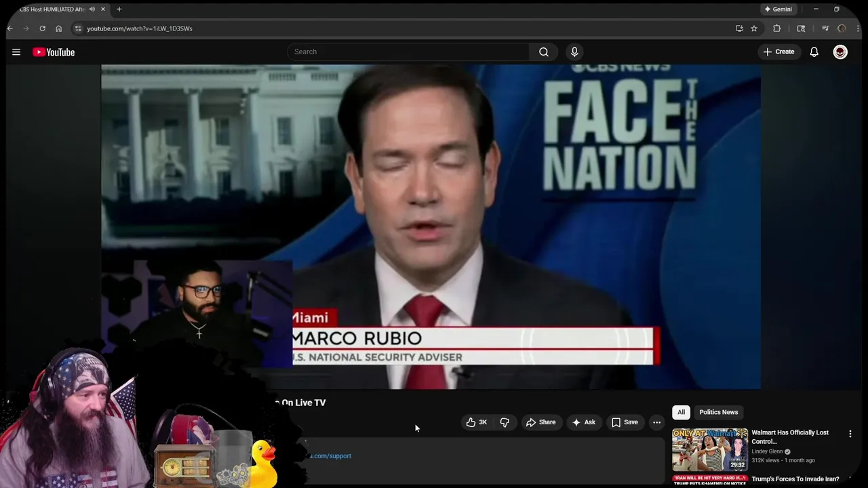The width and height of the screenshot is (868, 488).
Task: Go forward in the browser
Action: [26, 28]
